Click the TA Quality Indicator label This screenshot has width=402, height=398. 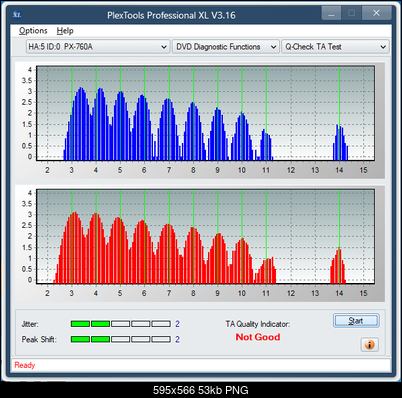[x=258, y=324]
